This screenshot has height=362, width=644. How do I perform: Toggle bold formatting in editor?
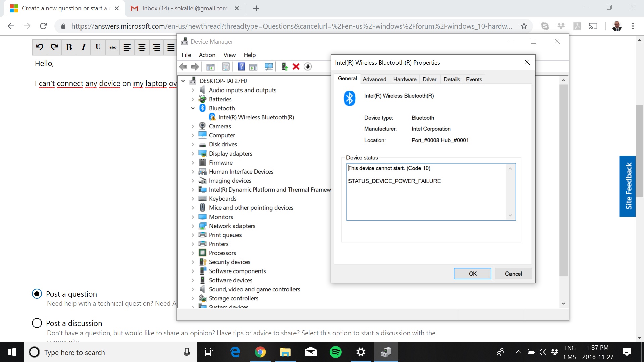click(x=69, y=47)
